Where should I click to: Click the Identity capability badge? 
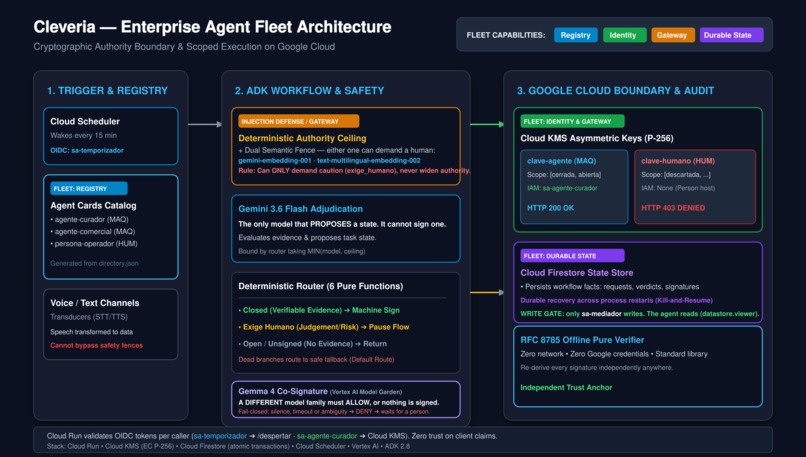point(624,35)
